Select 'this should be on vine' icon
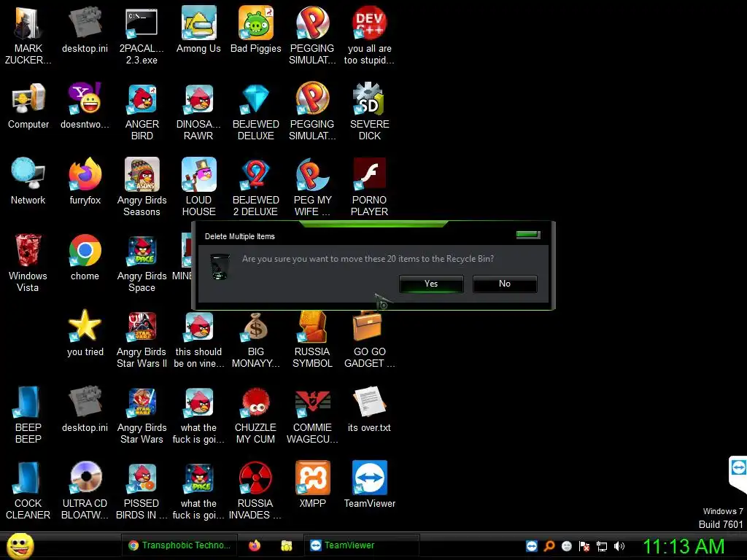747x560 pixels. (198, 339)
